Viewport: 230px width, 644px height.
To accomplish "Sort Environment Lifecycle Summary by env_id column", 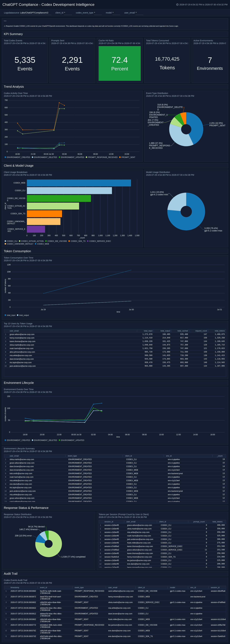I will click(x=169, y=456).
